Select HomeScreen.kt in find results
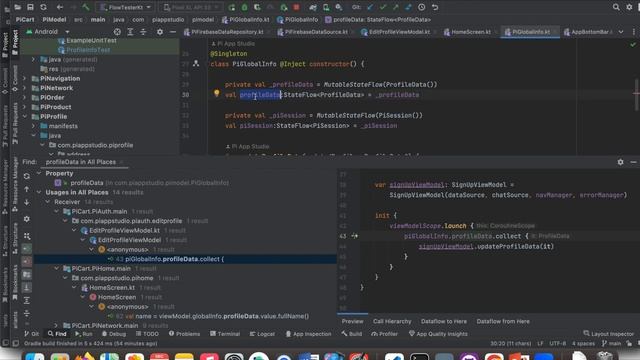 (x=112, y=287)
